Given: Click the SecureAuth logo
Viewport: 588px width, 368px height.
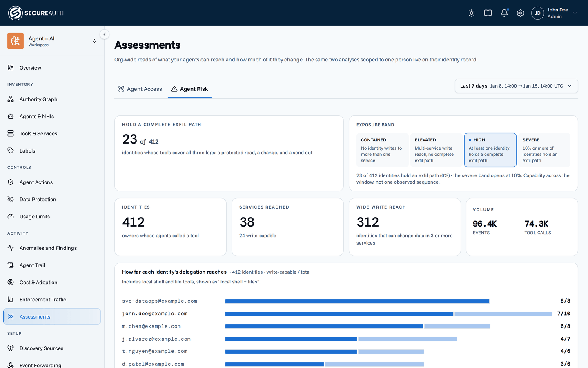Looking at the screenshot, I should 36,13.
